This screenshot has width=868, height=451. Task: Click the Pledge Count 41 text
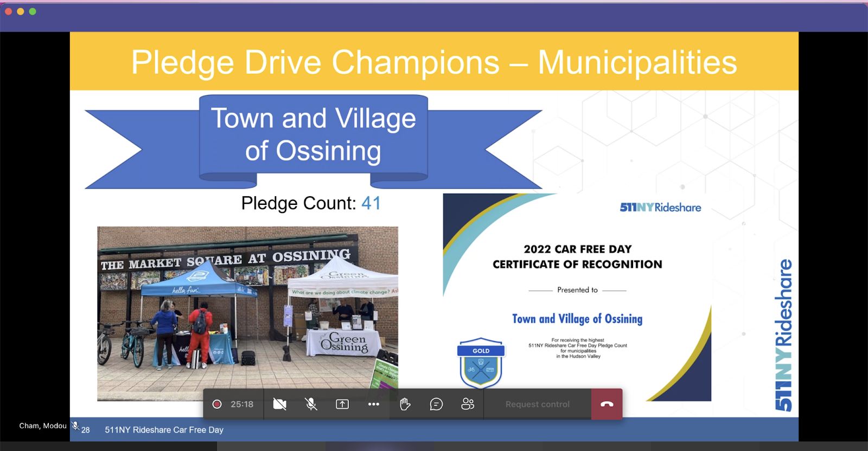[x=311, y=203]
